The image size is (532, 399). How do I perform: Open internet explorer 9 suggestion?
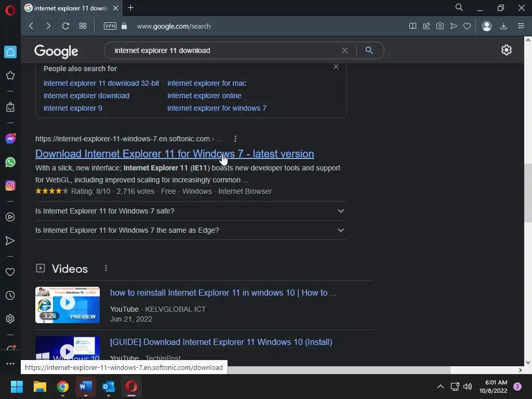click(73, 108)
